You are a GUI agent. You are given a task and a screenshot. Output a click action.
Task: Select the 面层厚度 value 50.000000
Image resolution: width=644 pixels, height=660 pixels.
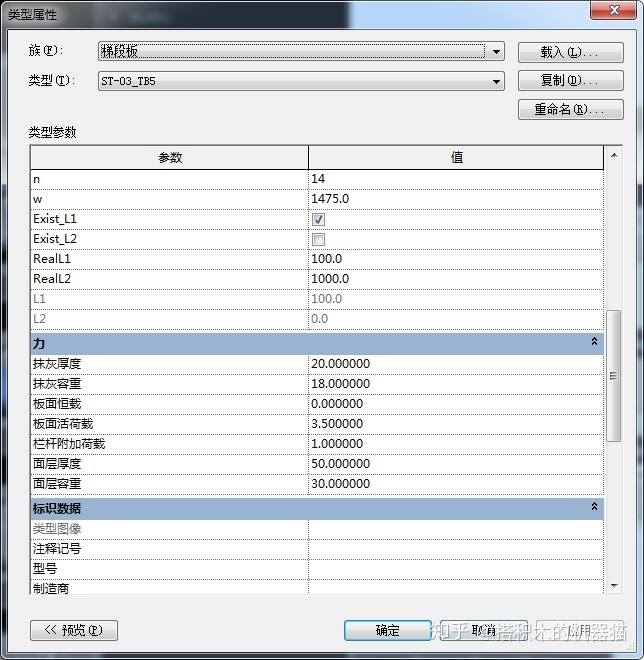click(456, 464)
